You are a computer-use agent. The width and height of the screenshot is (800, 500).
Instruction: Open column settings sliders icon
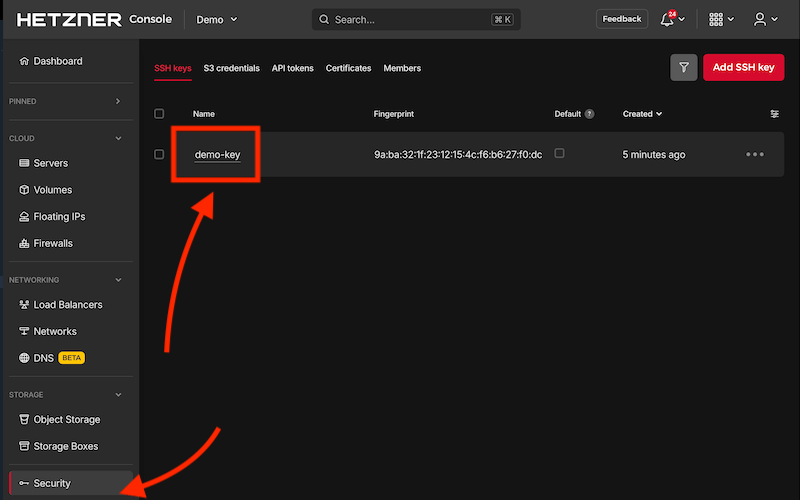click(x=774, y=114)
